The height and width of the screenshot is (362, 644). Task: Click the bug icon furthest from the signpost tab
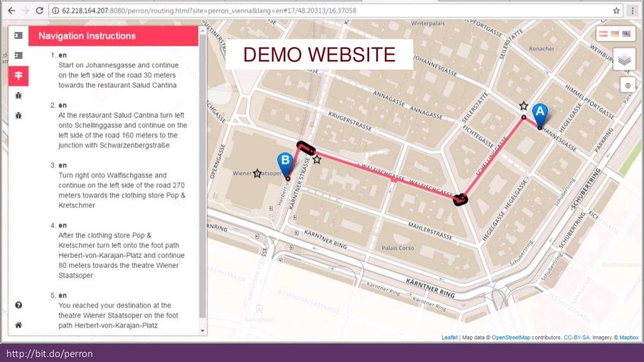[18, 116]
